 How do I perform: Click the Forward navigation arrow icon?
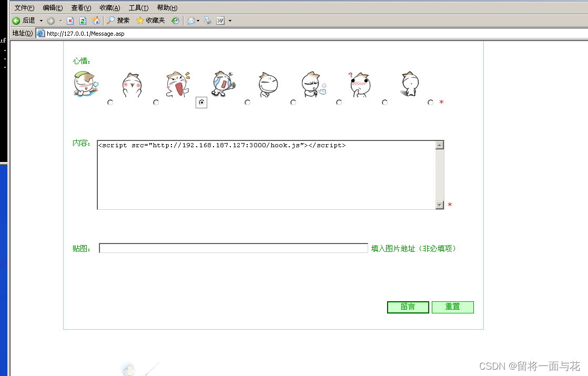[51, 21]
